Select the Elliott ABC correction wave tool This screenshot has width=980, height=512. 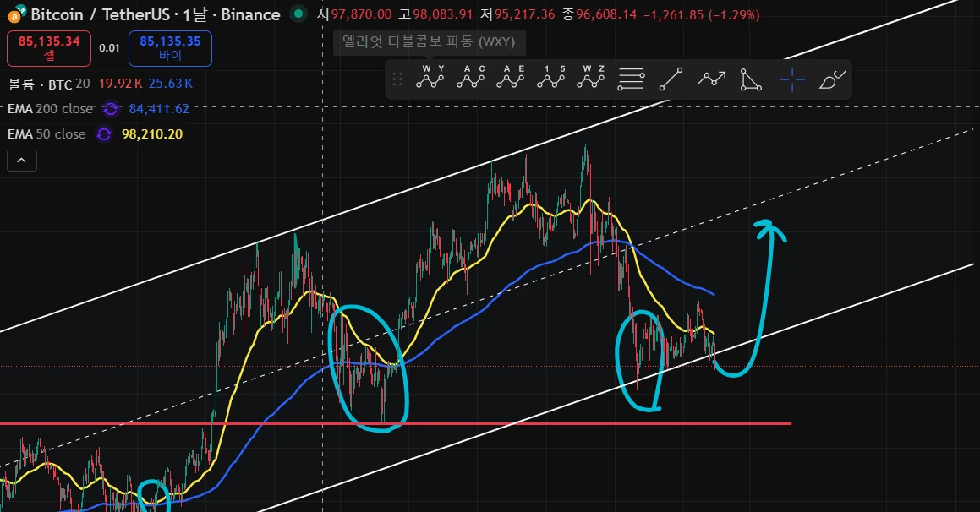coord(470,79)
